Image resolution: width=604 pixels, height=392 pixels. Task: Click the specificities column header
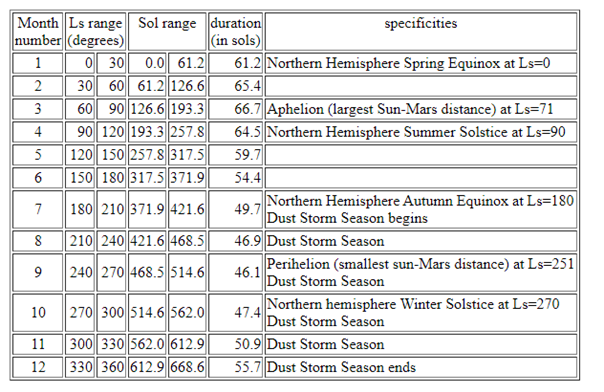[421, 32]
